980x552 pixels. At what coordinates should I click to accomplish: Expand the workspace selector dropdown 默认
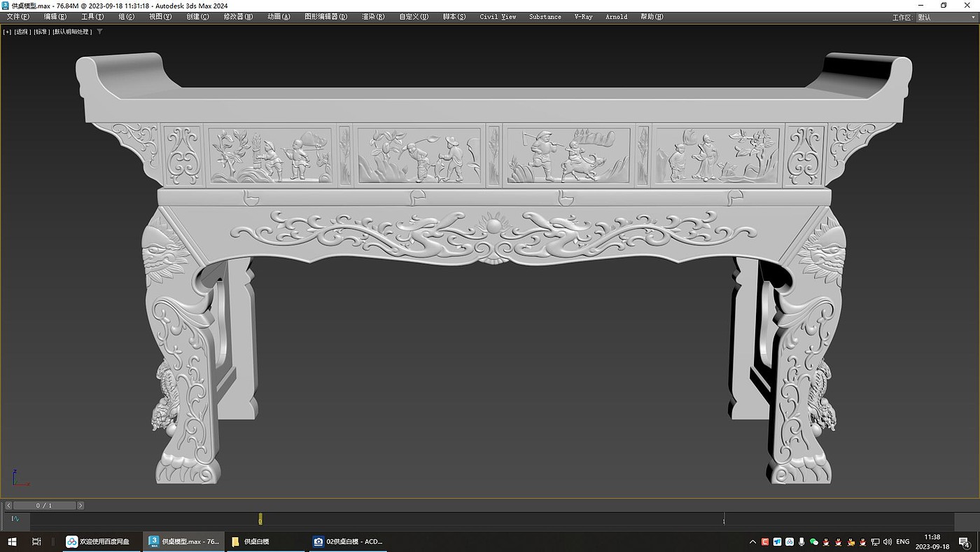click(944, 18)
